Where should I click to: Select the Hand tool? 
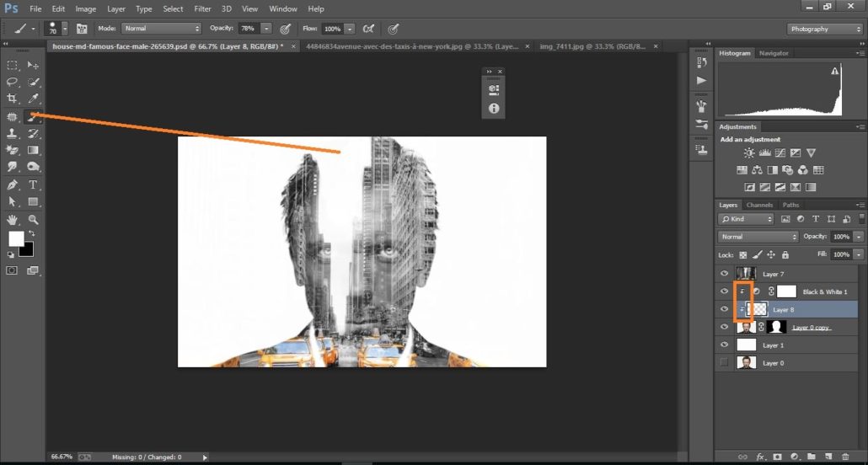pyautogui.click(x=12, y=219)
